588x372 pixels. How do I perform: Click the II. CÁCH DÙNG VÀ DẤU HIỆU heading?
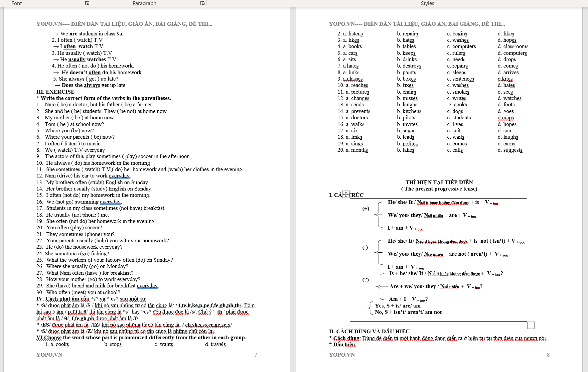[x=369, y=331]
